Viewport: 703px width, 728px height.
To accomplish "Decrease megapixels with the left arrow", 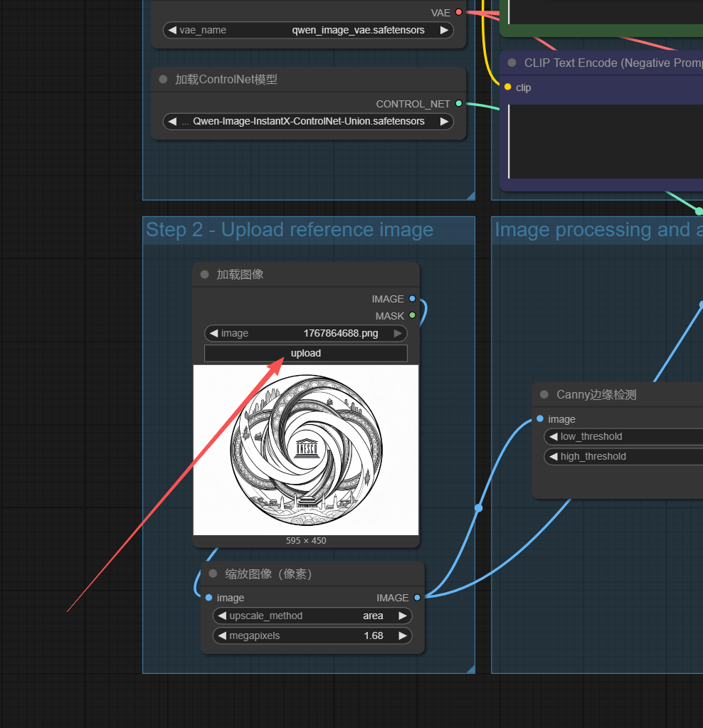I will (222, 636).
